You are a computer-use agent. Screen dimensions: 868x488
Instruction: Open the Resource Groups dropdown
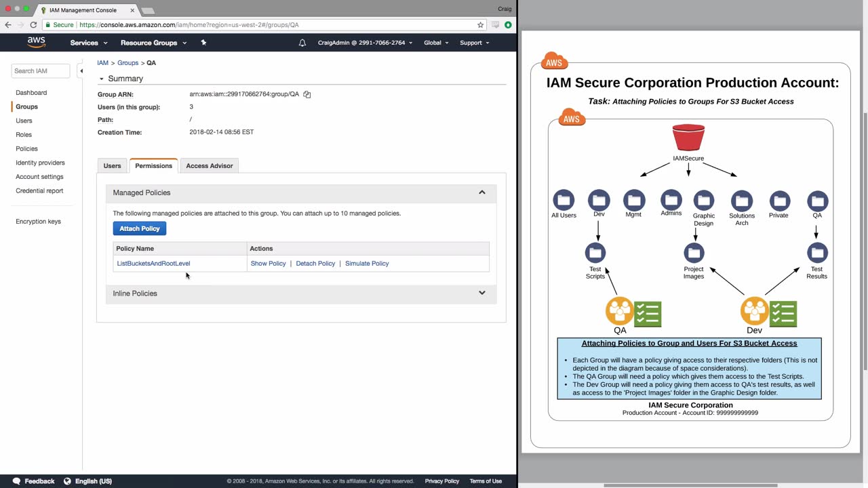point(153,43)
